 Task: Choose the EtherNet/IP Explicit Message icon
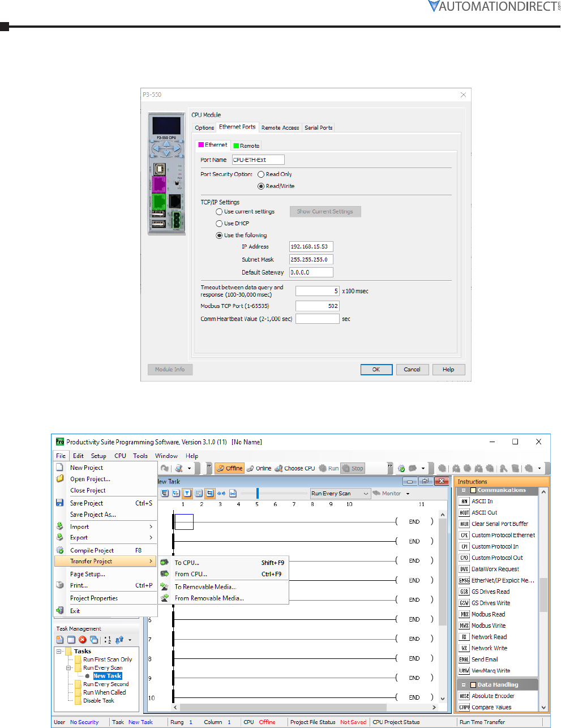point(464,580)
